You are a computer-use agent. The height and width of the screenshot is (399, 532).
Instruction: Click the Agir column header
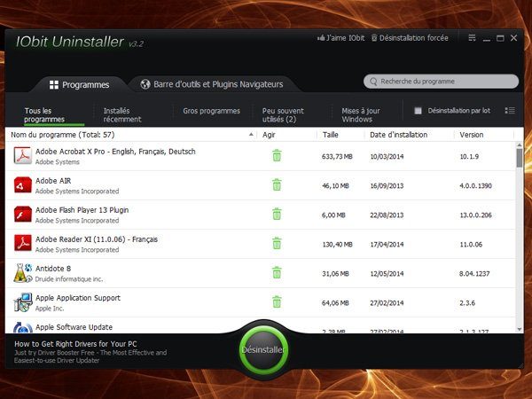(x=269, y=135)
